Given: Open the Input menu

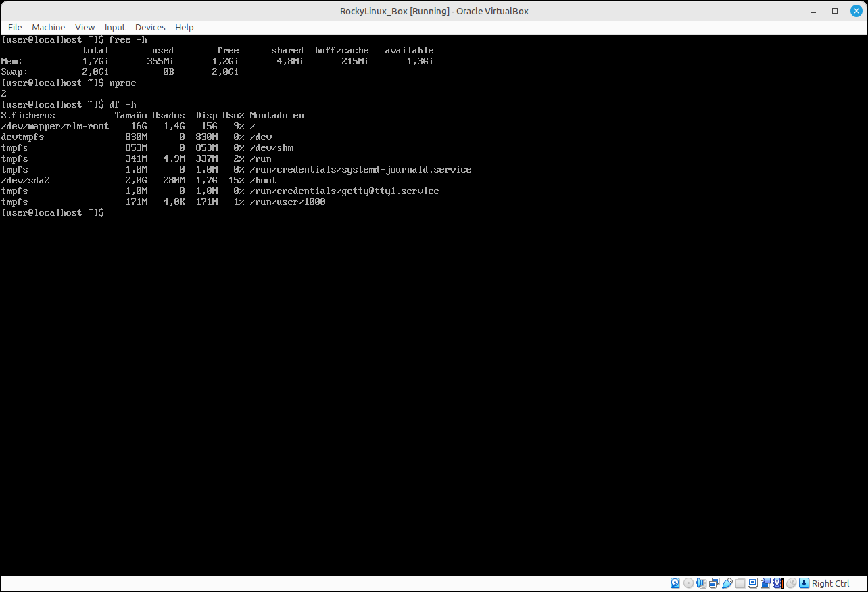Looking at the screenshot, I should [115, 27].
